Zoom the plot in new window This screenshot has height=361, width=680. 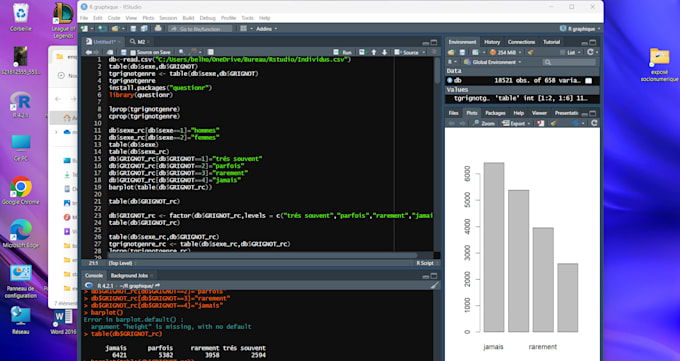pos(484,123)
